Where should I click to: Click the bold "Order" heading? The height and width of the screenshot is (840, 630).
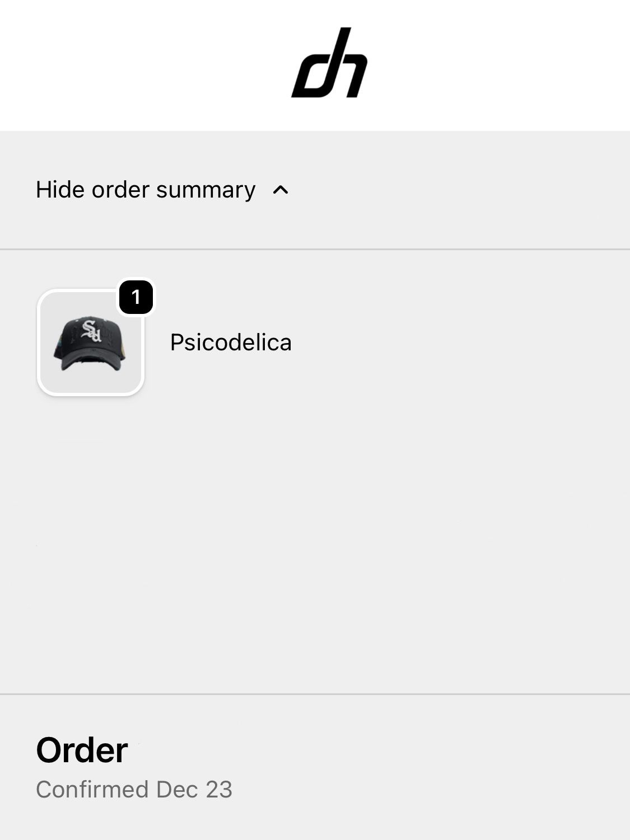pyautogui.click(x=82, y=750)
